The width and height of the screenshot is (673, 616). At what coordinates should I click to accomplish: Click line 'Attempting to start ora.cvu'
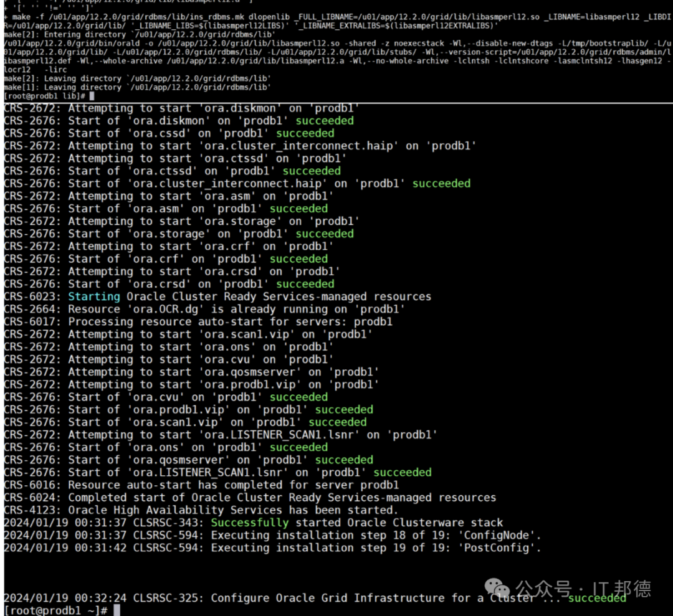click(x=169, y=359)
